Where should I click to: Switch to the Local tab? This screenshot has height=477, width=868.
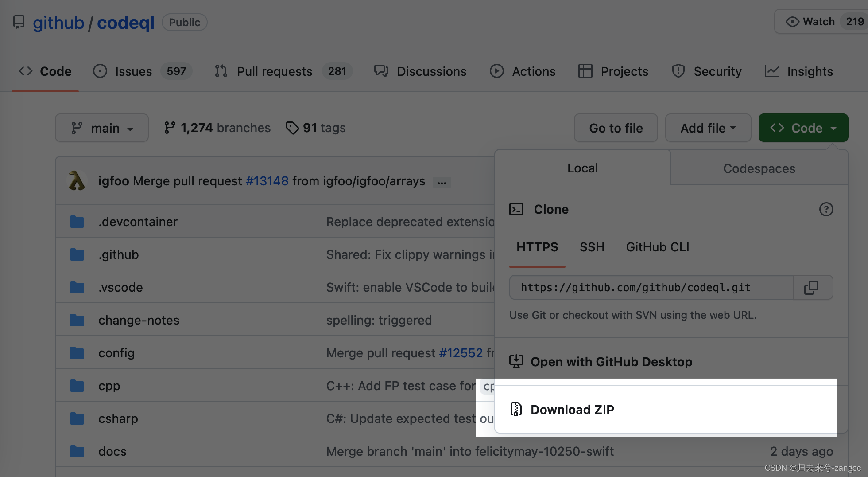(x=583, y=168)
